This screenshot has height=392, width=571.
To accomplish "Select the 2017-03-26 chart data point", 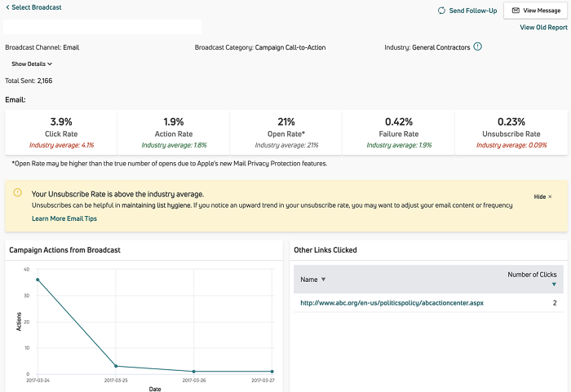I will (x=194, y=372).
